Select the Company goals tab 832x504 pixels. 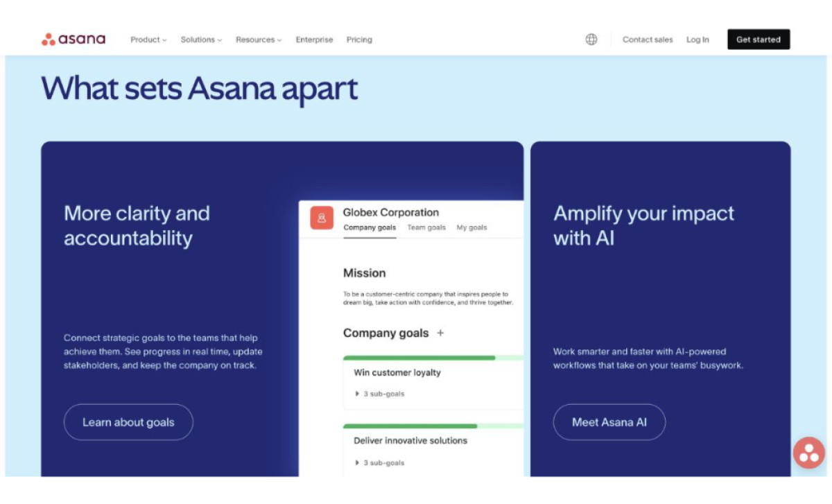coord(371,227)
